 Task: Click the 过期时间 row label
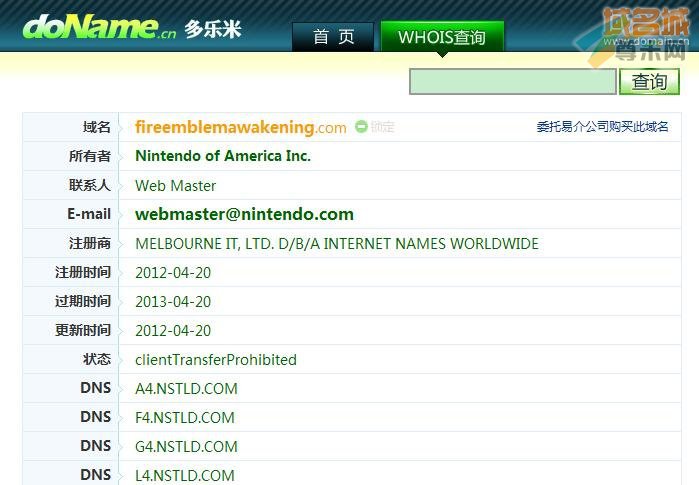83,301
